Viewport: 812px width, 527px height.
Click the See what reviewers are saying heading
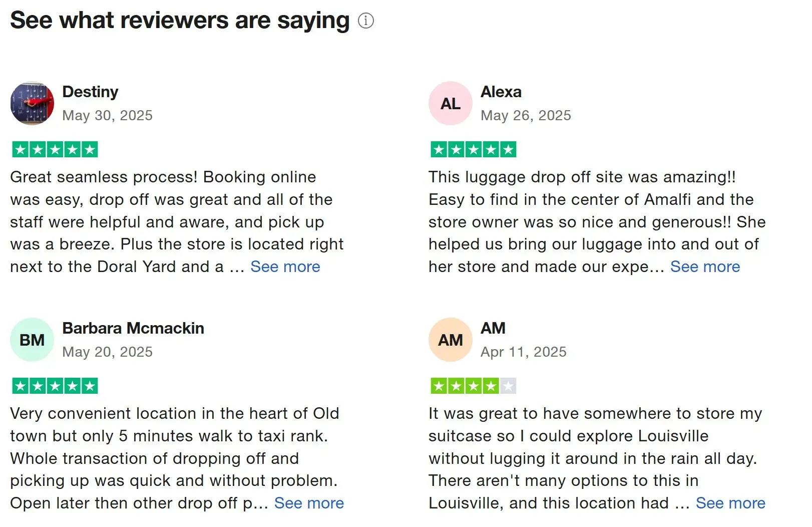(x=180, y=21)
